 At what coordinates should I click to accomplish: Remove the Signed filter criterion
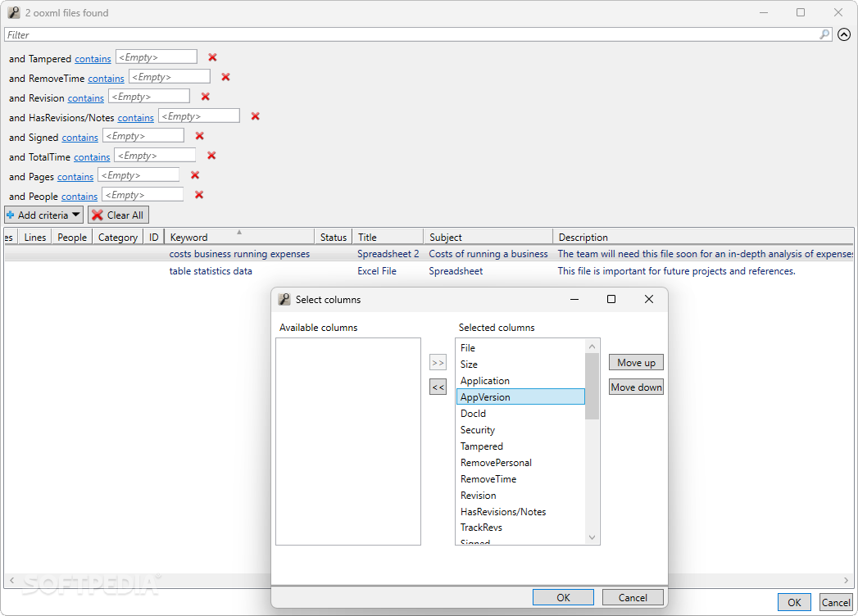[x=199, y=136]
